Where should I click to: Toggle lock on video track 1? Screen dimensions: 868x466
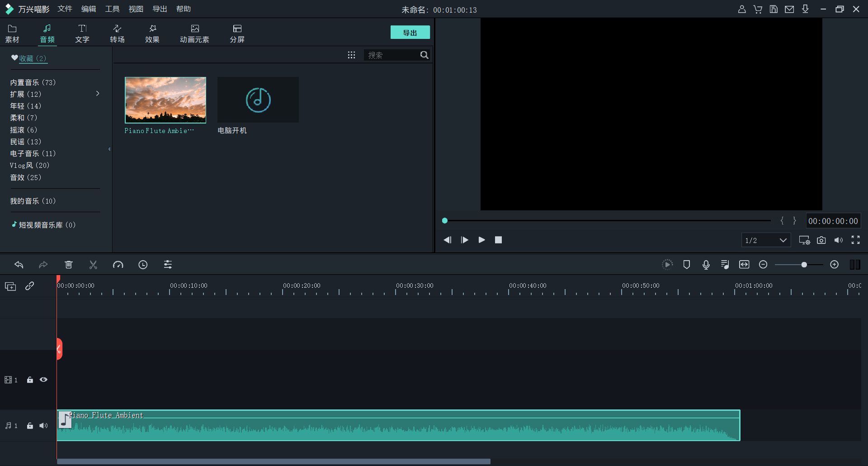point(30,380)
